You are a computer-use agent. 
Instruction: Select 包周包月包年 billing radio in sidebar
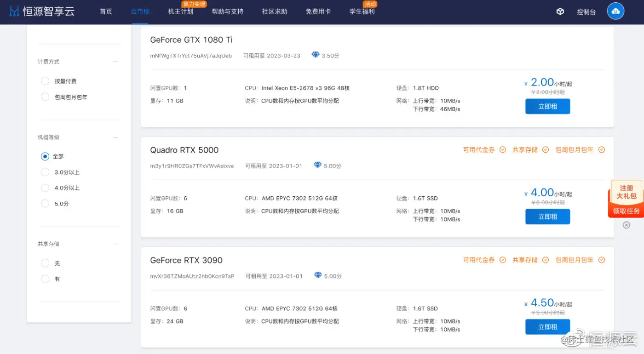coord(45,97)
